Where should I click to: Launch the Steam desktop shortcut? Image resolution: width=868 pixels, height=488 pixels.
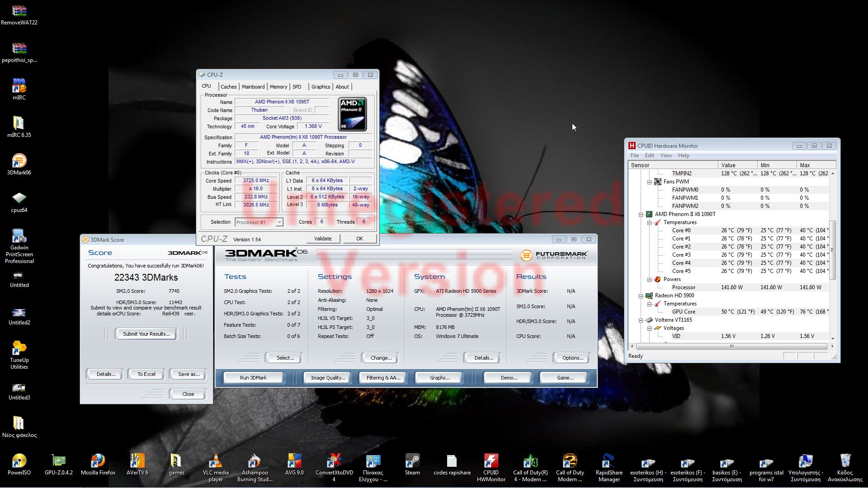[412, 465]
